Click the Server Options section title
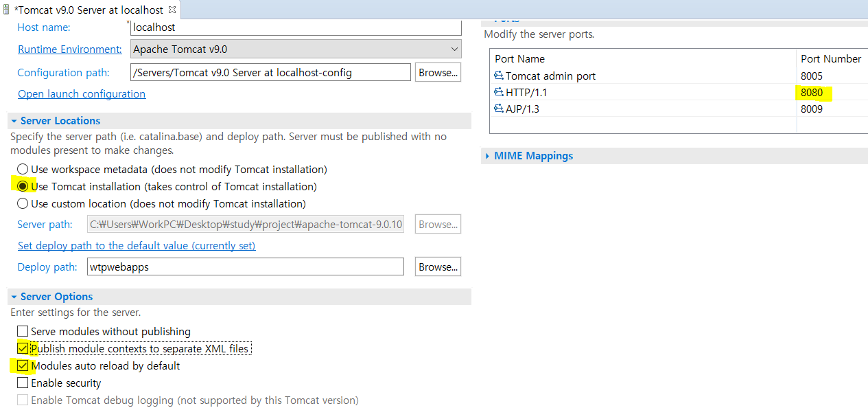This screenshot has width=868, height=408. 56,297
